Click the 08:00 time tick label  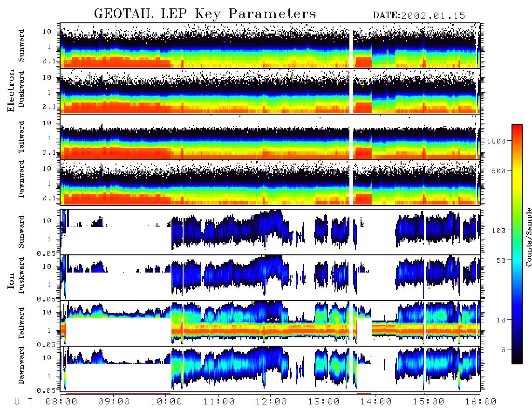[x=61, y=402]
